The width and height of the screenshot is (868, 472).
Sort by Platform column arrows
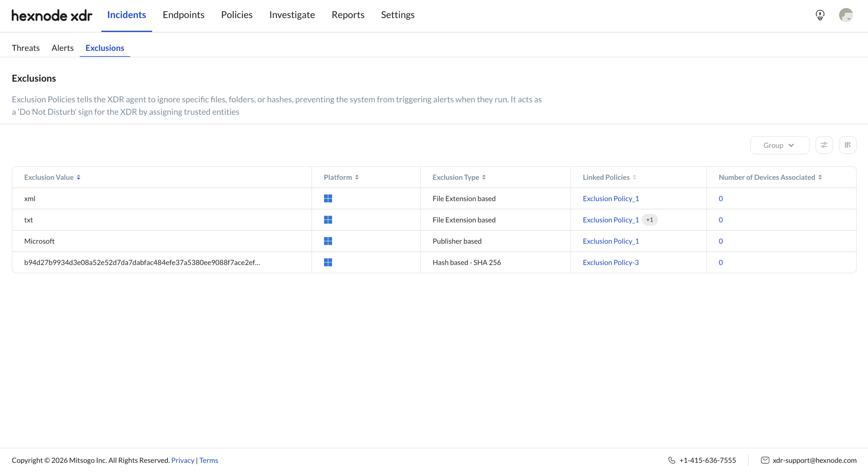[357, 177]
